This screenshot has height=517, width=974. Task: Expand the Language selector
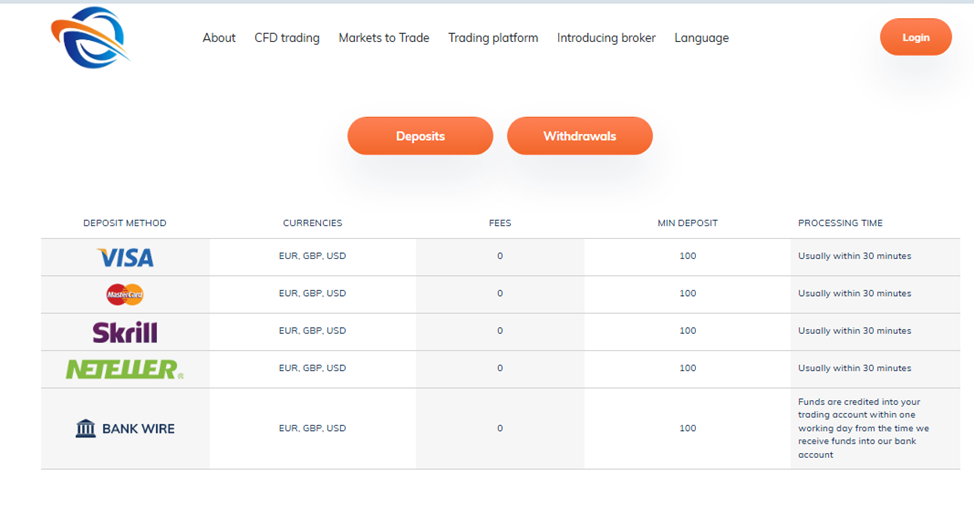pyautogui.click(x=701, y=38)
